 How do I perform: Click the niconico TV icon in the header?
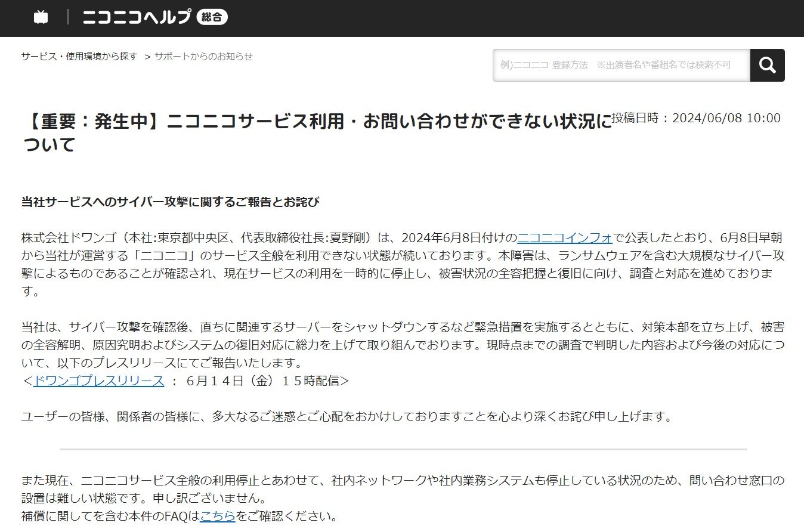click(40, 17)
